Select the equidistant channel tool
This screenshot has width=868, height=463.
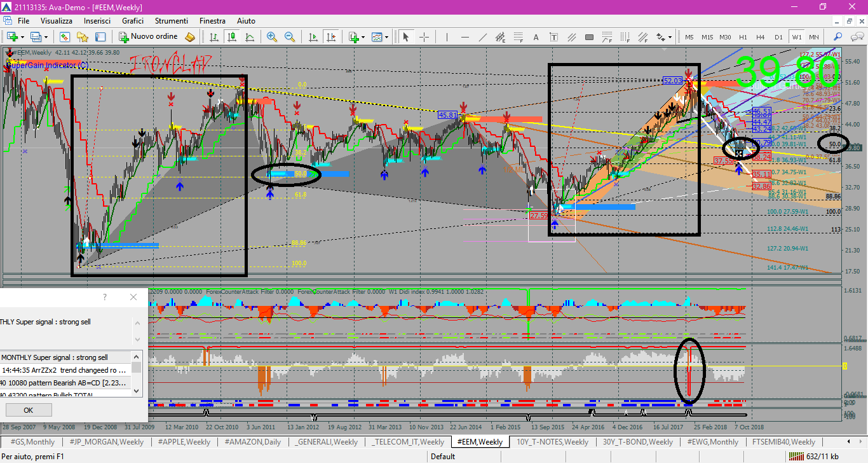(501, 37)
